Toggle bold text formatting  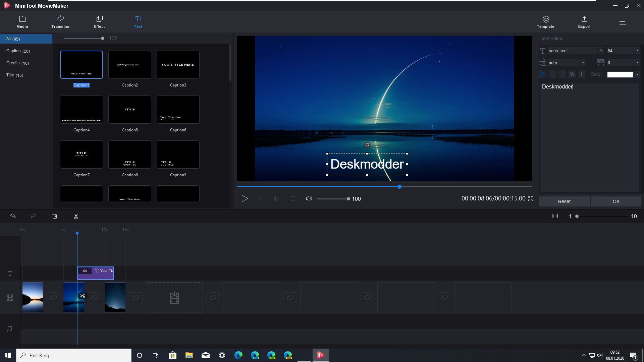tap(572, 74)
